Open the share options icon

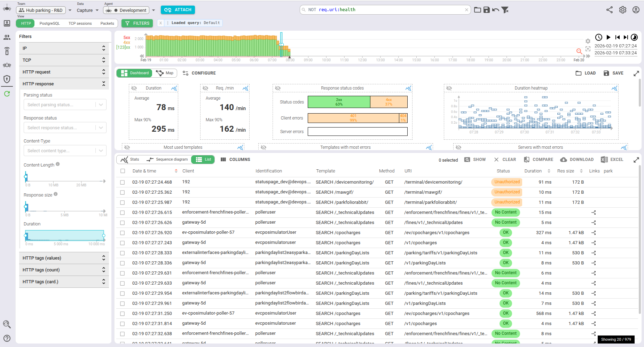pyautogui.click(x=609, y=10)
